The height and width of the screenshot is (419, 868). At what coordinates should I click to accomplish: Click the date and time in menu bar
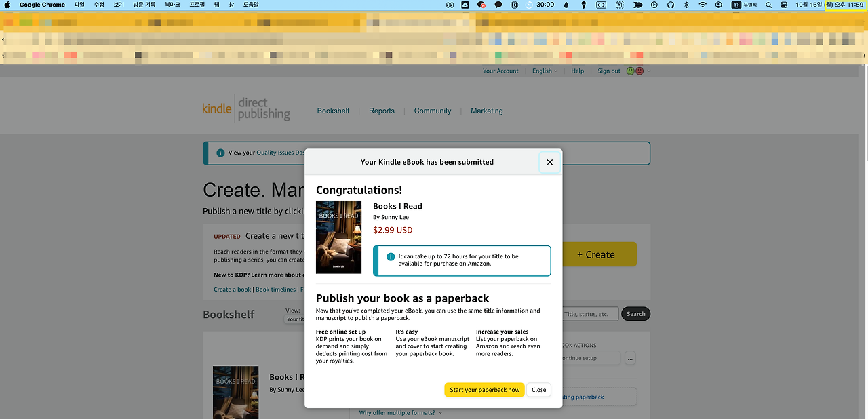[829, 5]
